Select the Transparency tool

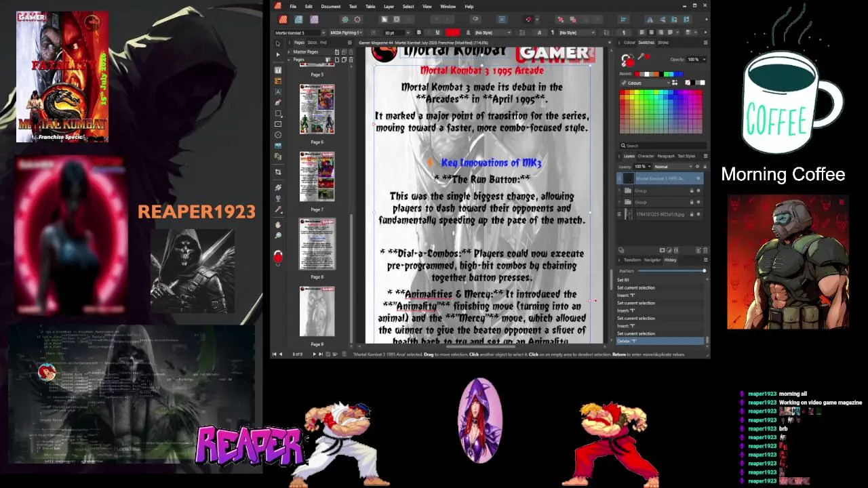pyautogui.click(x=278, y=198)
